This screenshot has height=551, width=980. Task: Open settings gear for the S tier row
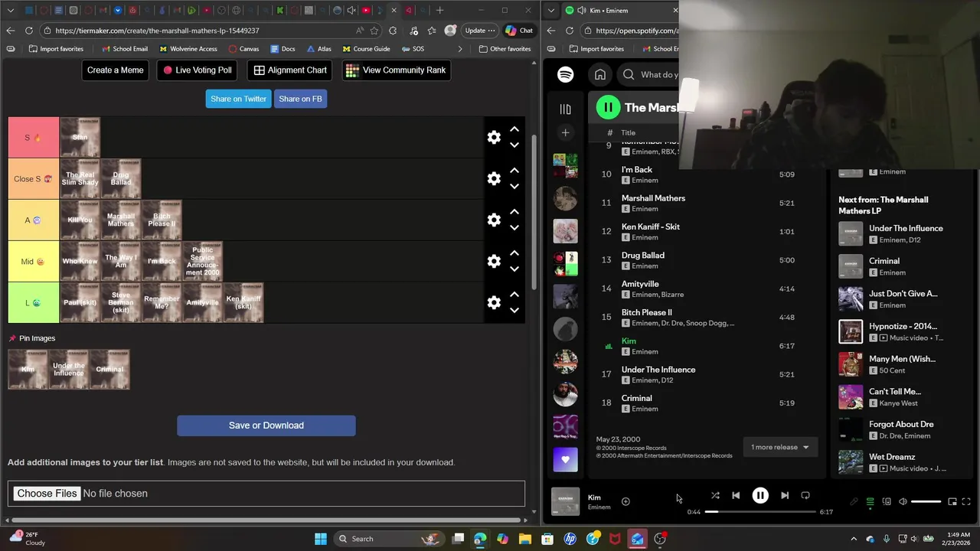point(494,137)
